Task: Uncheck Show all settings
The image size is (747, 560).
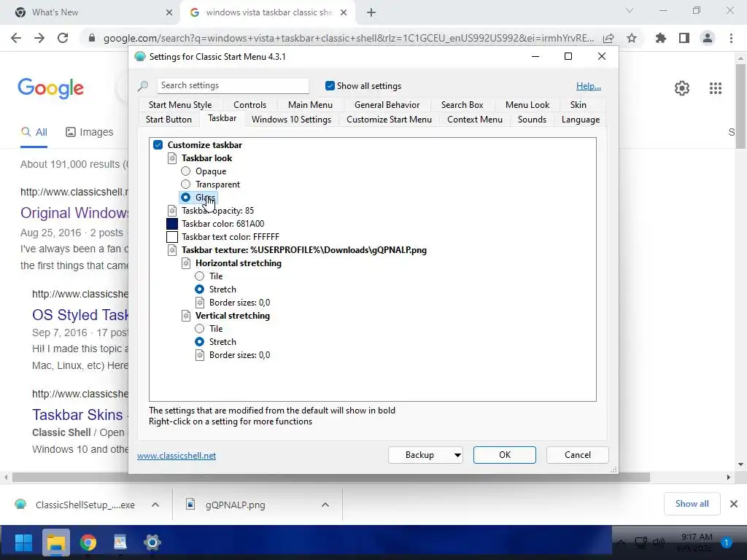Action: pos(330,86)
